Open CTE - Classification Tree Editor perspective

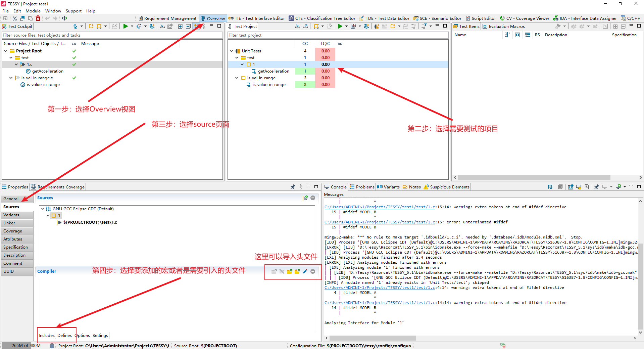tap(322, 18)
